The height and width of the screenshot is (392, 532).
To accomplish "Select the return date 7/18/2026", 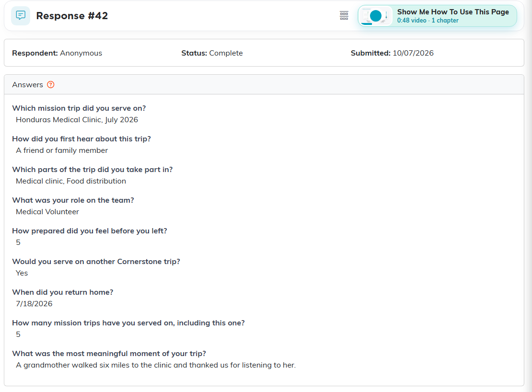I will tap(34, 304).
